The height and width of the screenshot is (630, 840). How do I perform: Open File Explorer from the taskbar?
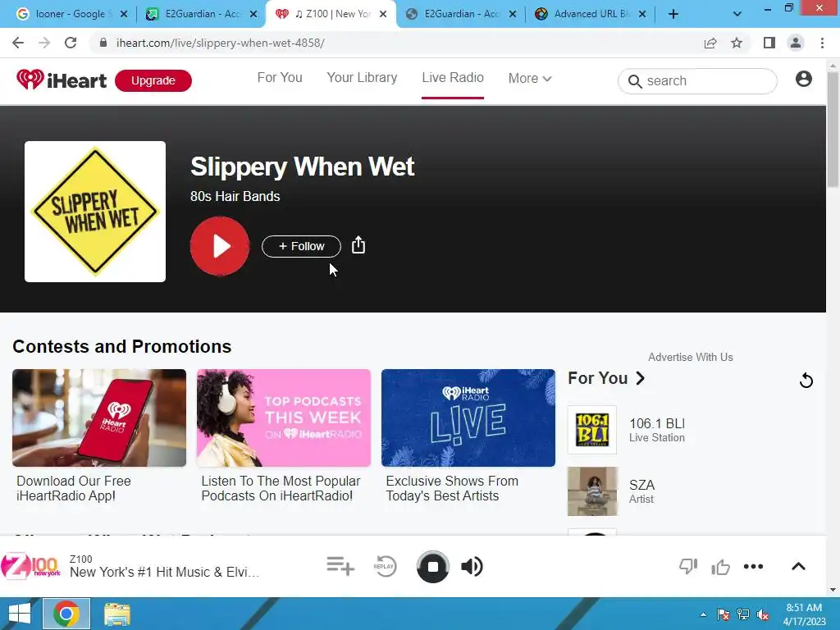coord(116,614)
